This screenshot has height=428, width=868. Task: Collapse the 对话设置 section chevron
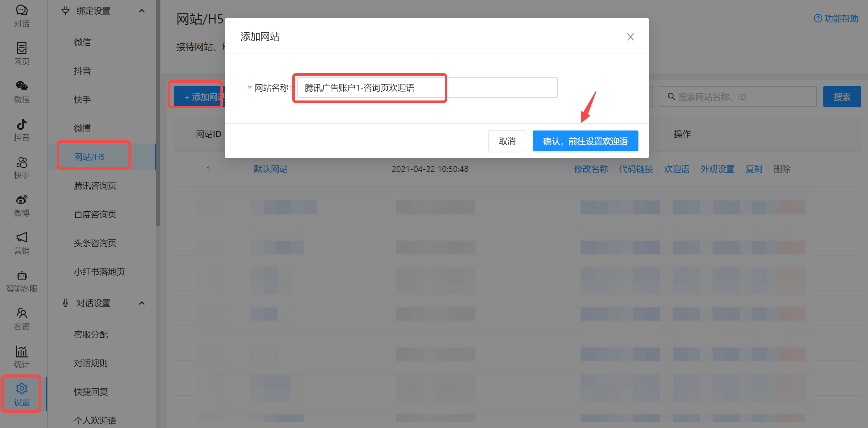pyautogui.click(x=142, y=303)
